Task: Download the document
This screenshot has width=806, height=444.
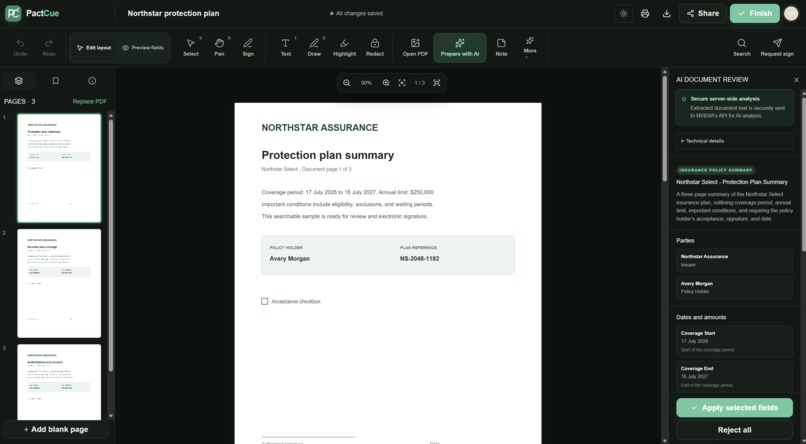Action: [667, 14]
